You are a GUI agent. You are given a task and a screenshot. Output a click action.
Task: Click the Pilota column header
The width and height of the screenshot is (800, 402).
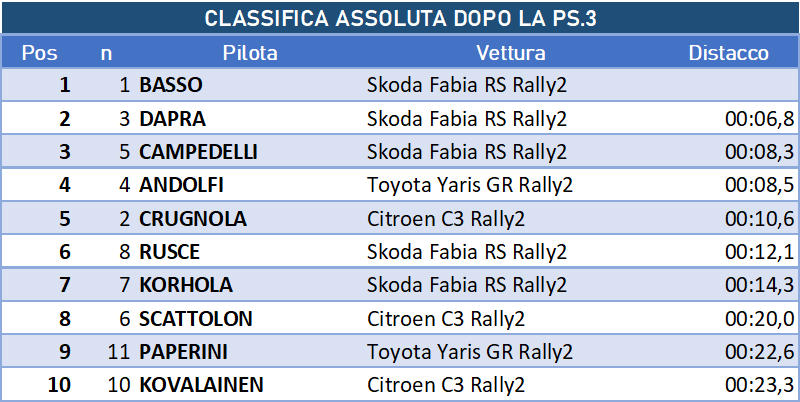250,53
